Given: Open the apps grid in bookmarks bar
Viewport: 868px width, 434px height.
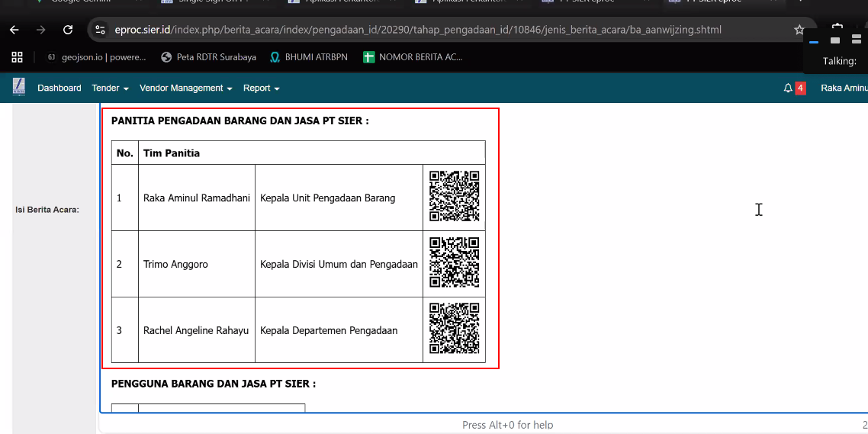Looking at the screenshot, I should point(17,57).
